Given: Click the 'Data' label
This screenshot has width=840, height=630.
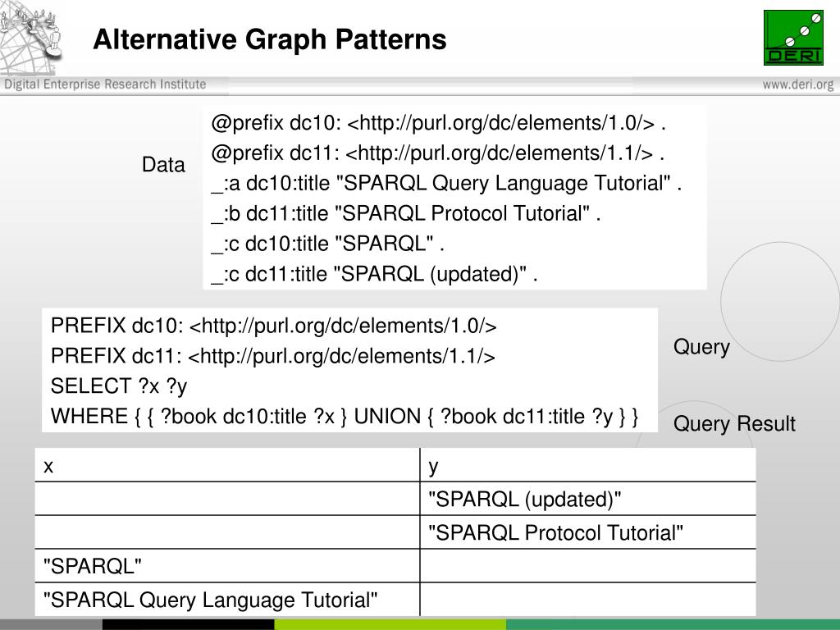Looking at the screenshot, I should (x=163, y=164).
